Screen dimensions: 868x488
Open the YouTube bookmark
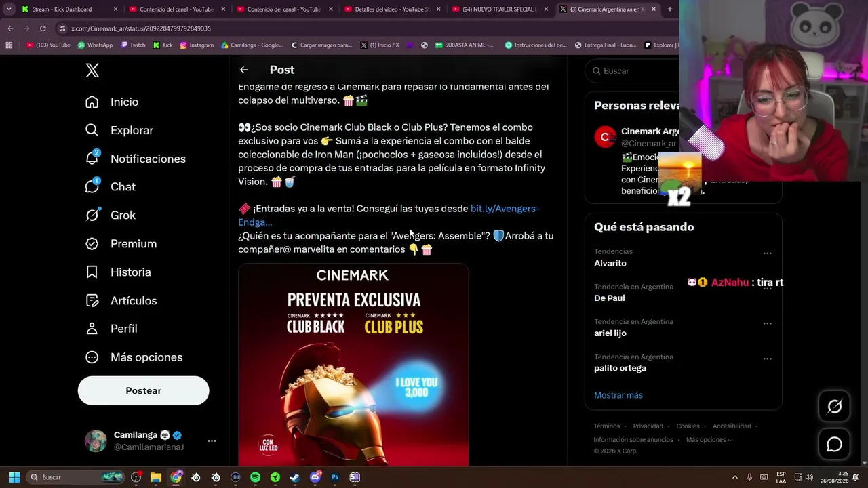tap(48, 45)
